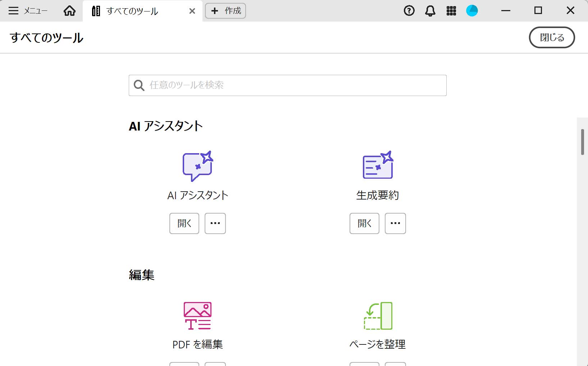588x366 pixels.
Task: Click the search magnifier icon
Action: (x=139, y=85)
